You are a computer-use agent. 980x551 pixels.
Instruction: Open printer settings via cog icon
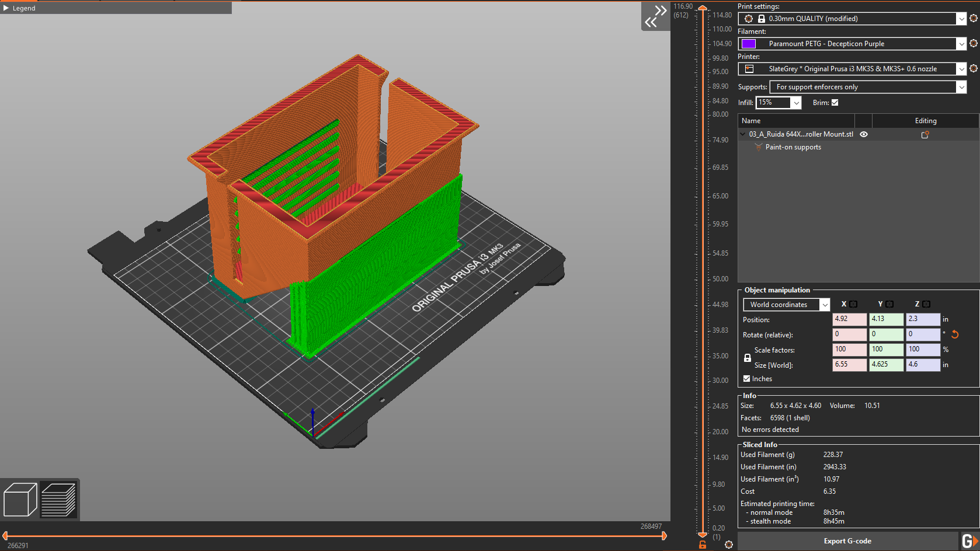974,69
